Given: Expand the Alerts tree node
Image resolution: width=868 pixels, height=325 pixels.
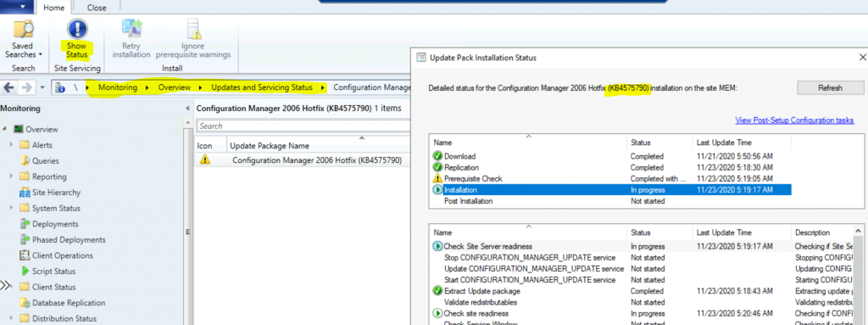Looking at the screenshot, I should (12, 145).
